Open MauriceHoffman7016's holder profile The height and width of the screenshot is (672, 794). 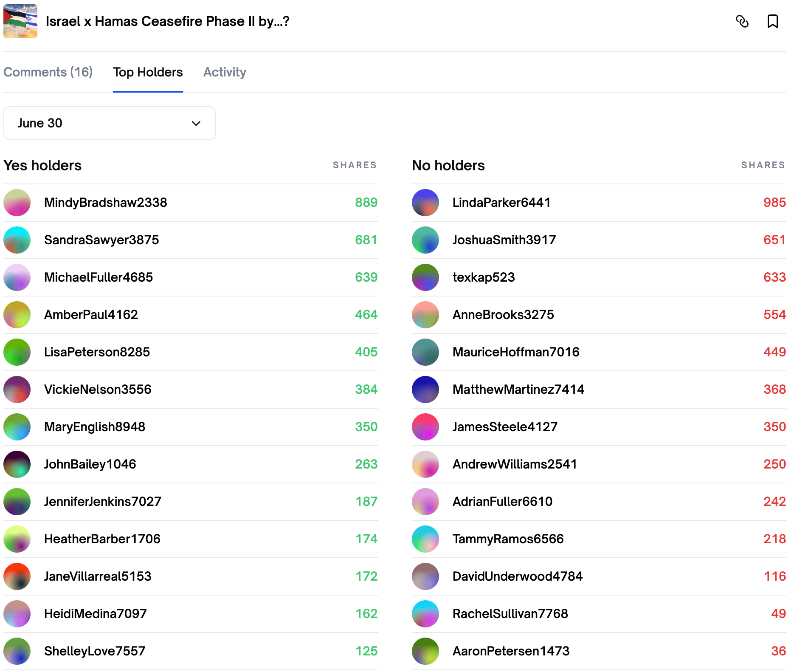click(x=516, y=352)
